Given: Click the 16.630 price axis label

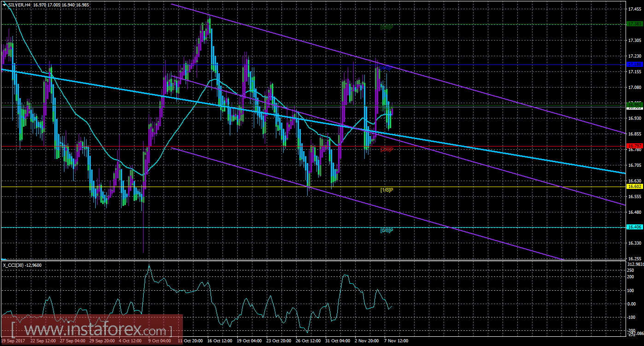Looking at the screenshot, I should pyautogui.click(x=635, y=181).
